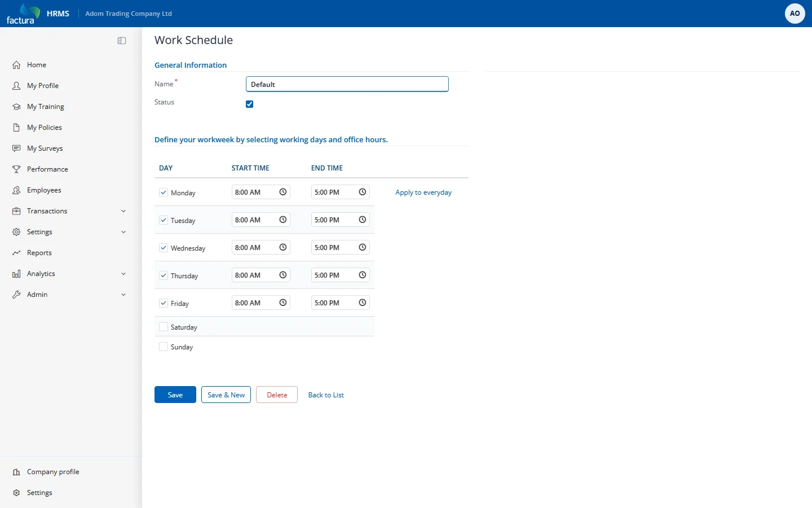Open Thursday end time clock picker
Screen dimensions: 812x508
(363, 275)
